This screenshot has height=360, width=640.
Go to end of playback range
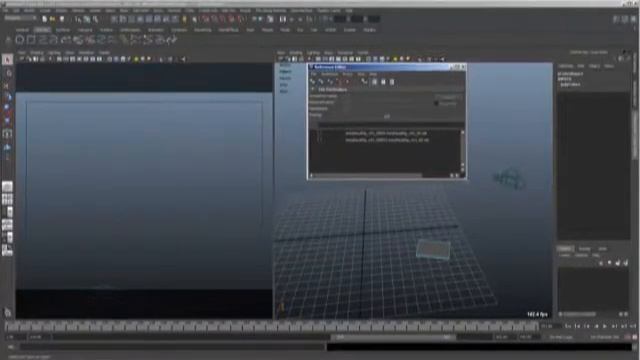[633, 327]
